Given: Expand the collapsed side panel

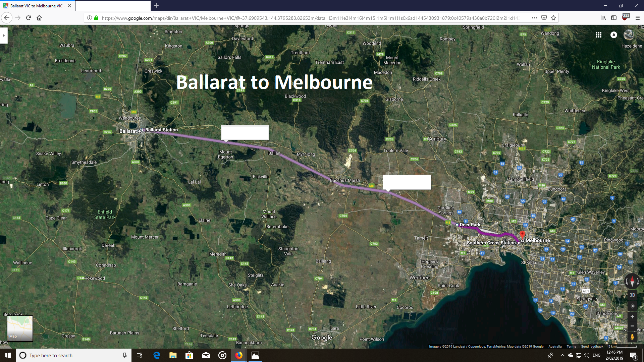Looking at the screenshot, I should pyautogui.click(x=4, y=35).
